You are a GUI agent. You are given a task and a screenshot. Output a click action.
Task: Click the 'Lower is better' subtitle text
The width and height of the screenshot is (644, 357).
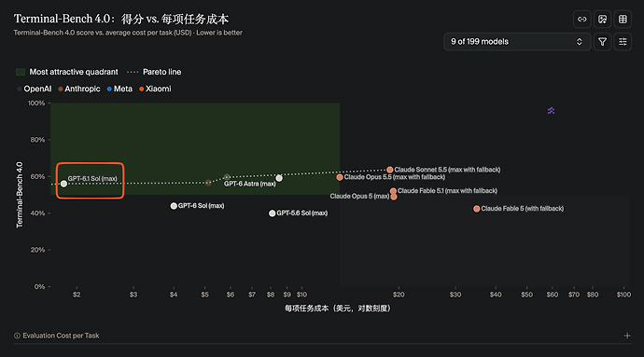(219, 33)
